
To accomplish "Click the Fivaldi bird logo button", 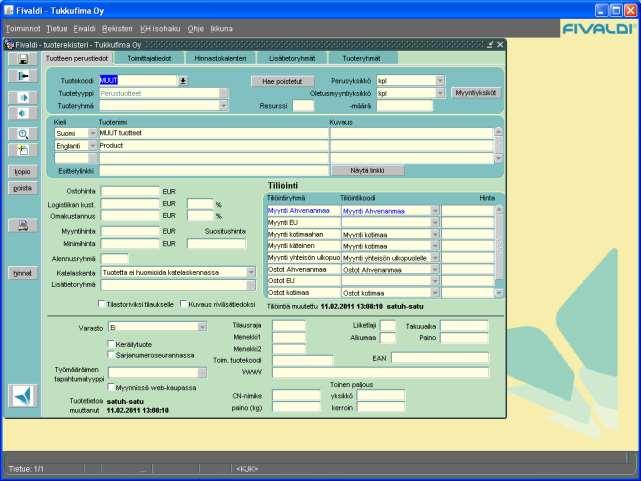I will (23, 396).
